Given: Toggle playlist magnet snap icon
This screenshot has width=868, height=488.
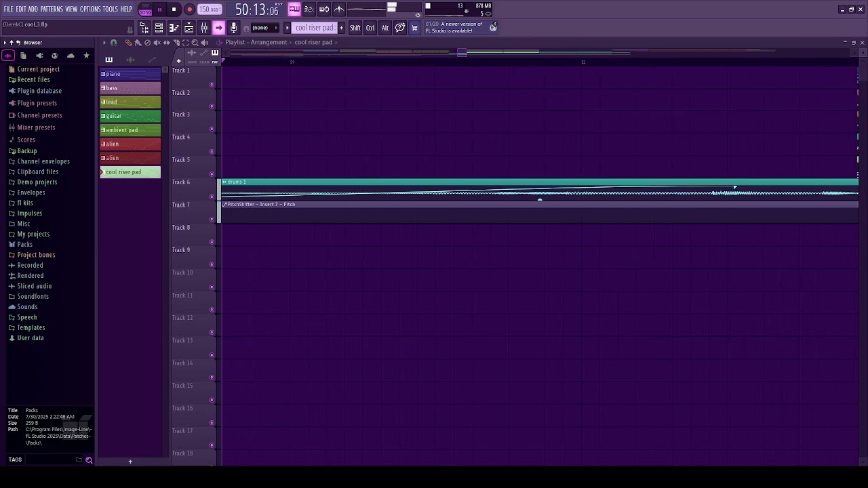Looking at the screenshot, I should point(113,43).
